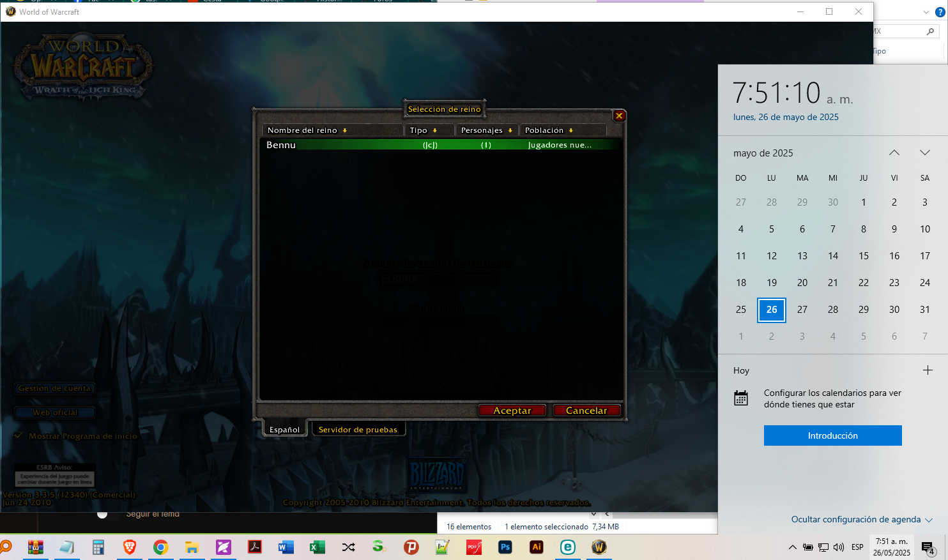
Task: Open date settings via lunes, 26 de mayo link
Action: [x=786, y=117]
